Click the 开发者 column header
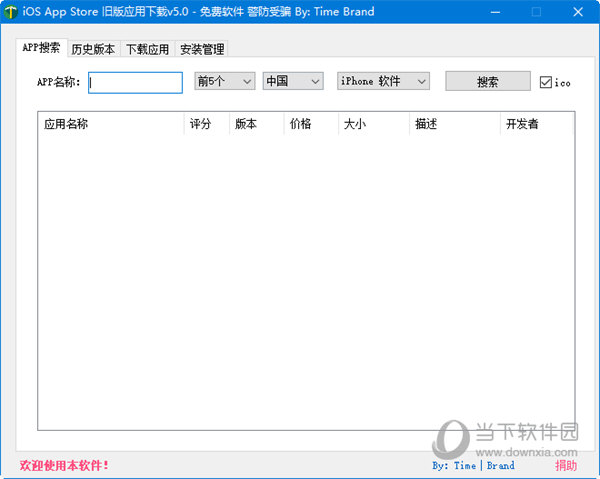The width and height of the screenshot is (600, 479). click(537, 124)
